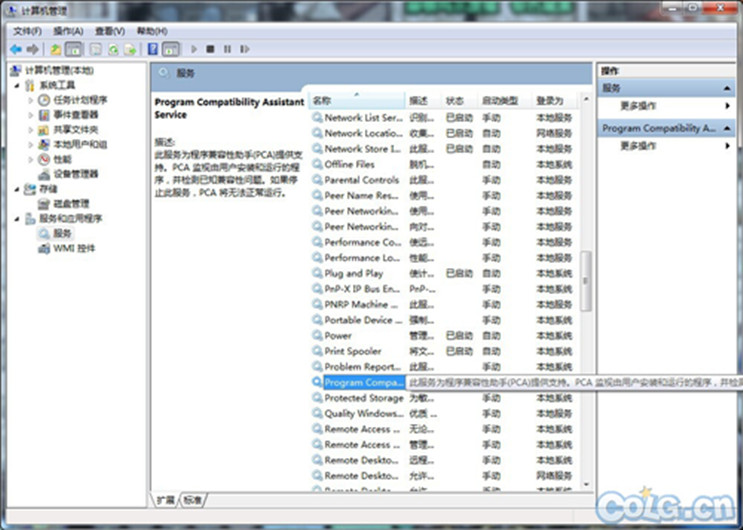Select the Parental Controls service row
The width and height of the screenshot is (743, 530).
click(442, 180)
